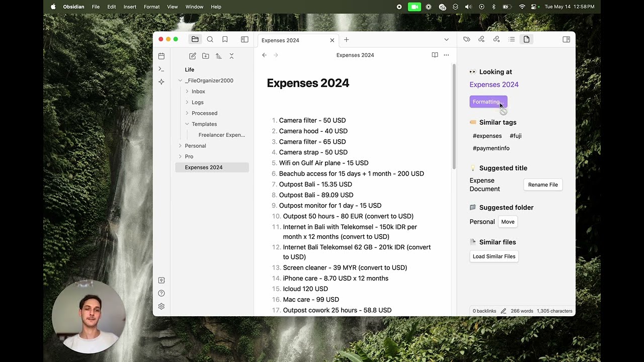Open the file explorer pane icon

coord(195,39)
